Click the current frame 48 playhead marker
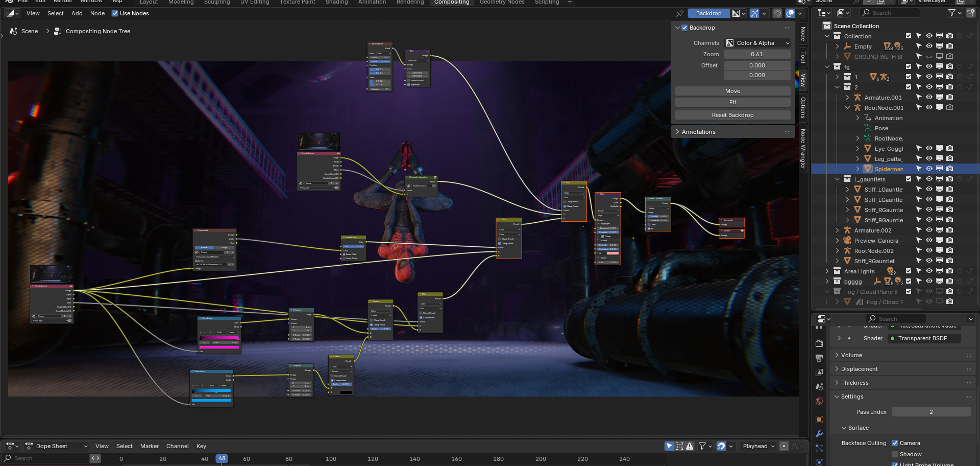Screen dimensions: 980x466 click(222, 459)
